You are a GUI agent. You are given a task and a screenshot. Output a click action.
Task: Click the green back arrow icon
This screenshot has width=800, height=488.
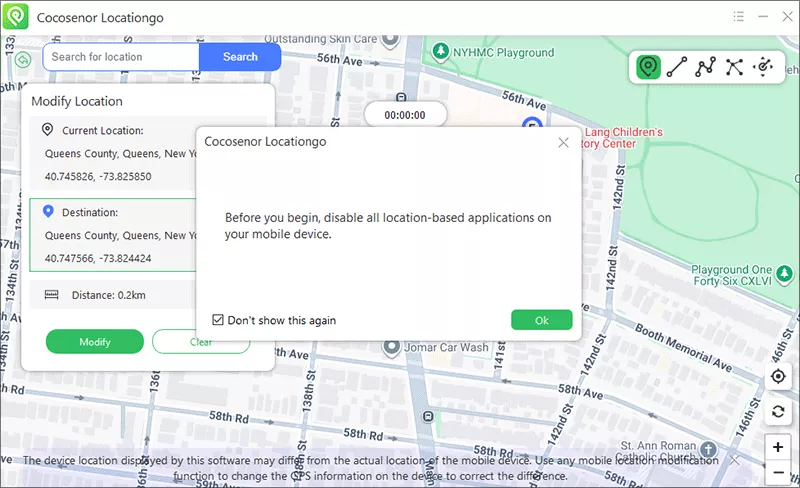click(23, 60)
